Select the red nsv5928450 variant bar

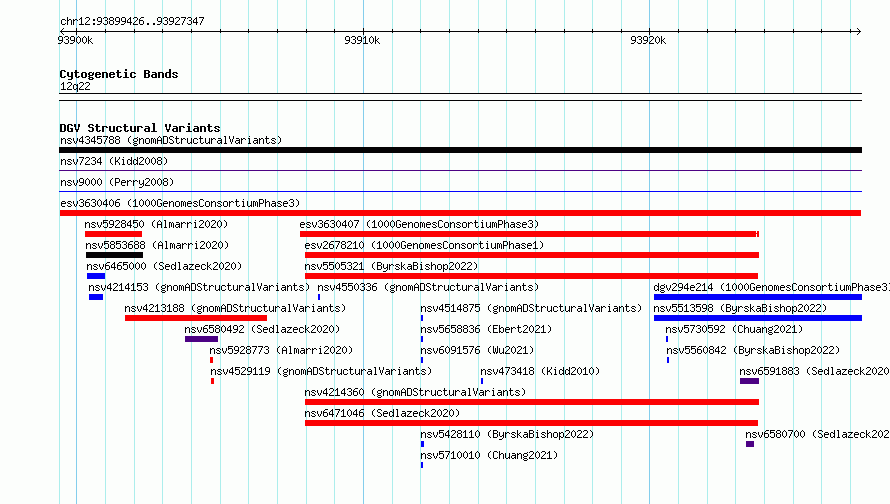click(x=114, y=234)
